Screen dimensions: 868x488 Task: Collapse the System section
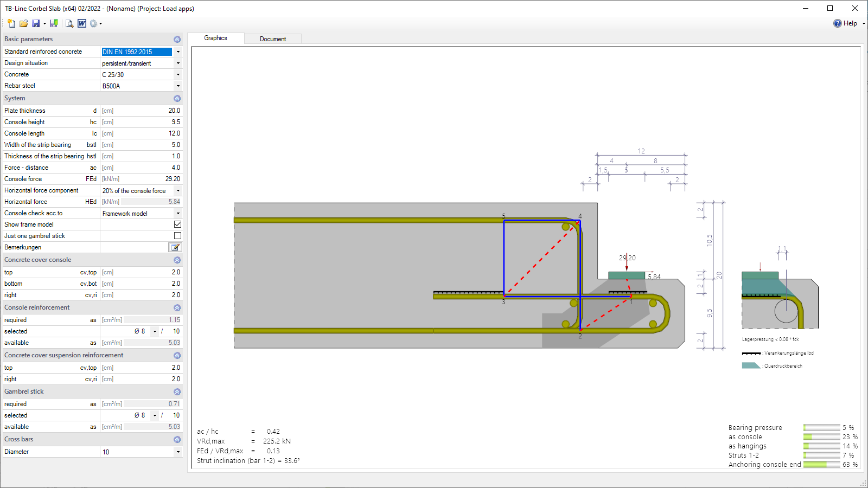177,99
